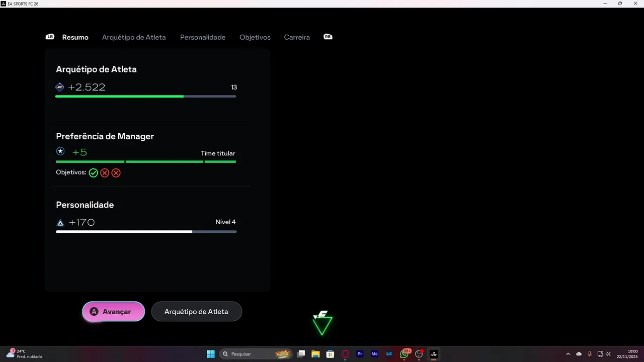The image size is (644, 362).
Task: Select the Resumo tab
Action: (75, 37)
